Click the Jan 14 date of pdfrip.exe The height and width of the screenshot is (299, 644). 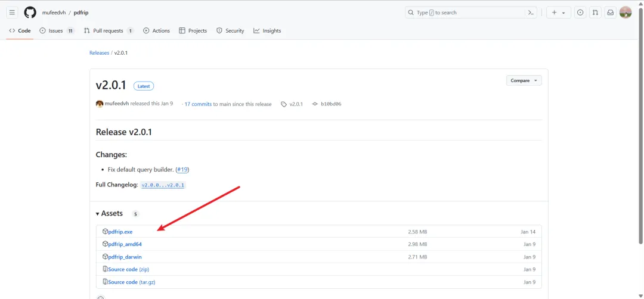click(x=528, y=232)
